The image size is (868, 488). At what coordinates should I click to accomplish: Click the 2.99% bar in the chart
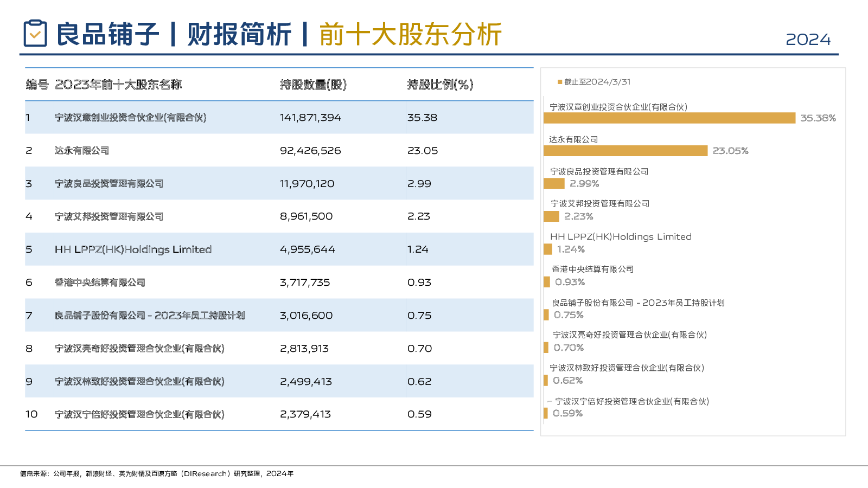click(x=554, y=184)
